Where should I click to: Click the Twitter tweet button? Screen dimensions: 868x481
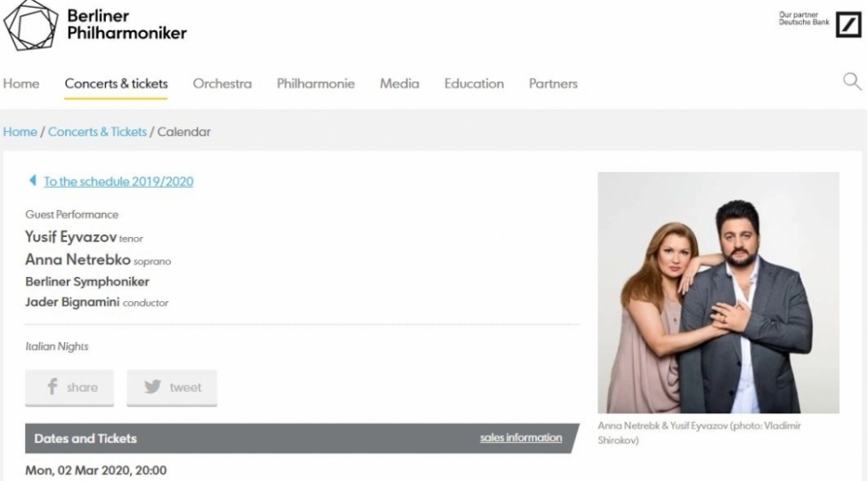point(172,387)
